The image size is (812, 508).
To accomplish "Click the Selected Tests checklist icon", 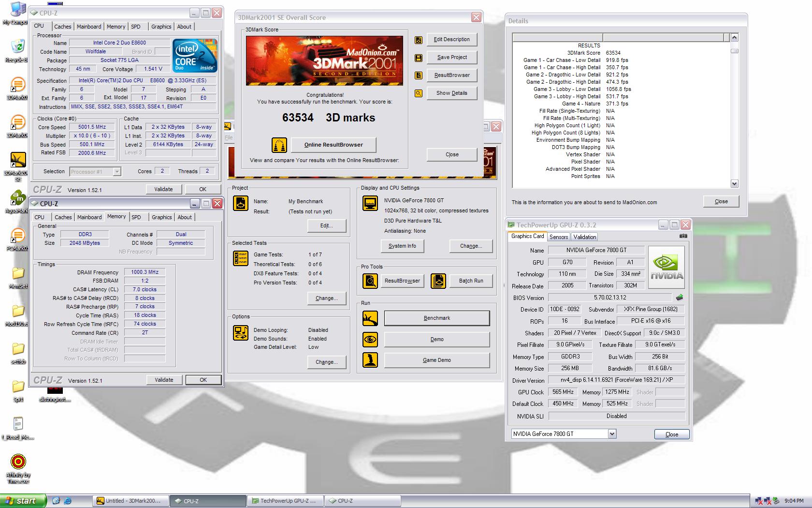I will [241, 259].
